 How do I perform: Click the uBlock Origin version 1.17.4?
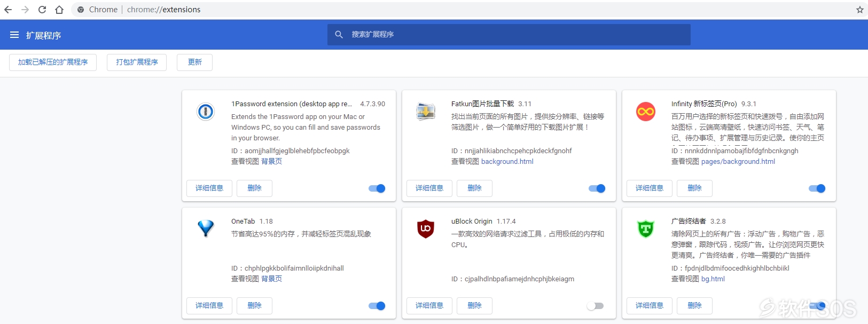click(x=506, y=222)
